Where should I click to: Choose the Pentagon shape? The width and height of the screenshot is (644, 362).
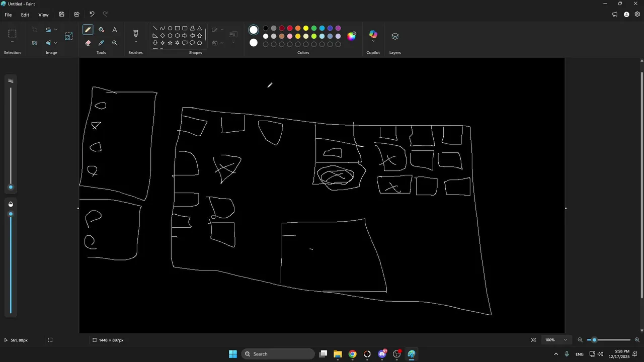coord(170,36)
